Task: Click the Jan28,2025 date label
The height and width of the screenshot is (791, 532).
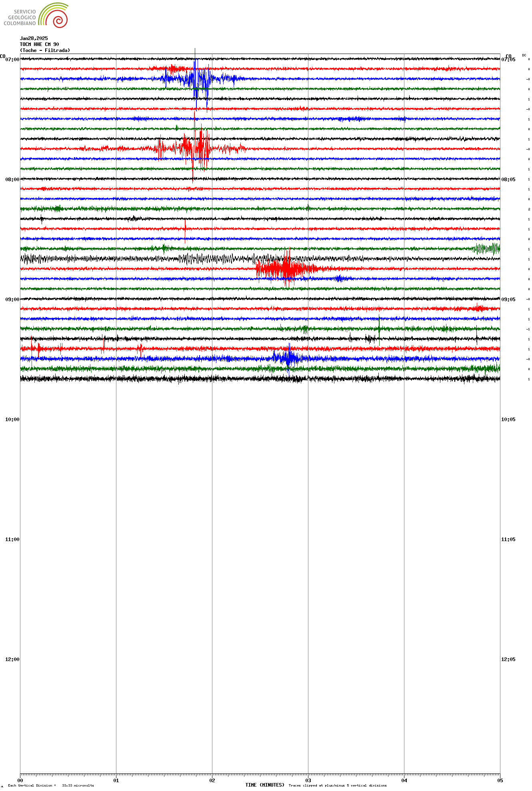Action: [x=34, y=38]
